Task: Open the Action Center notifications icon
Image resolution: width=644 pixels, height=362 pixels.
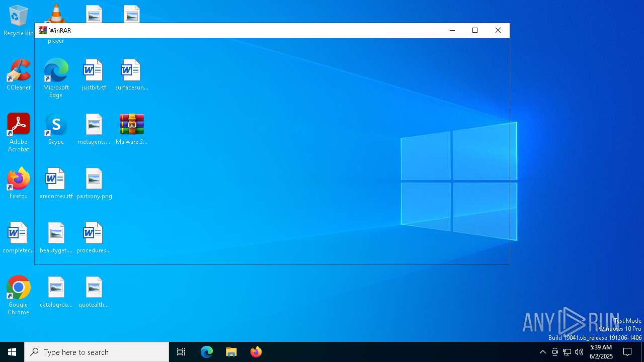Action: (627, 352)
